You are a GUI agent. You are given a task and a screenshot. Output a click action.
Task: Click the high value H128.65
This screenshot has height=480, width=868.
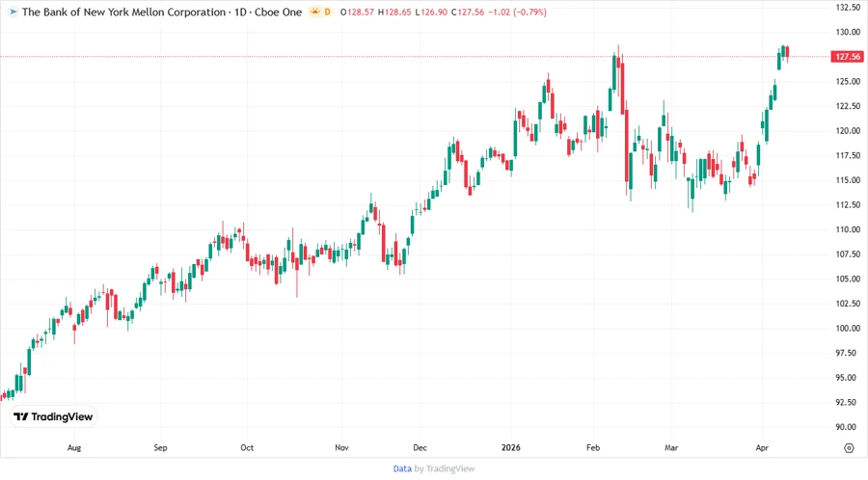[394, 12]
